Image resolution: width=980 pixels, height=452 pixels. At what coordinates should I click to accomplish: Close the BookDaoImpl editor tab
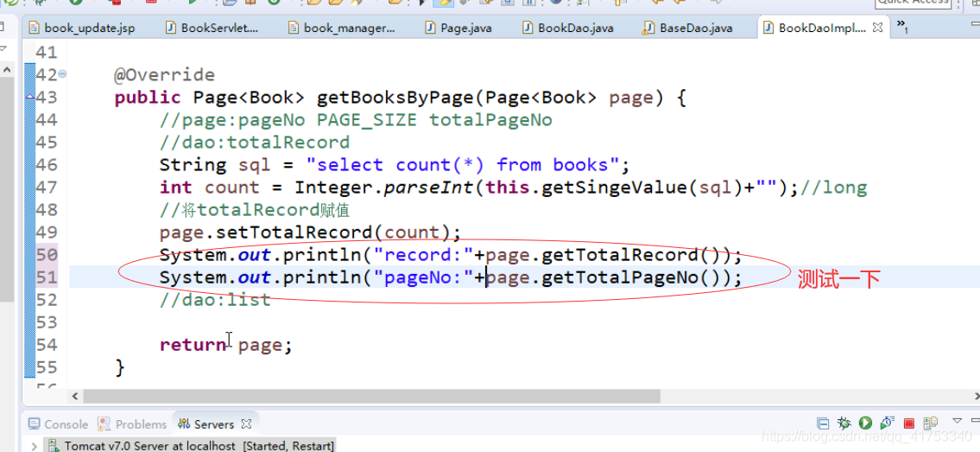[877, 29]
